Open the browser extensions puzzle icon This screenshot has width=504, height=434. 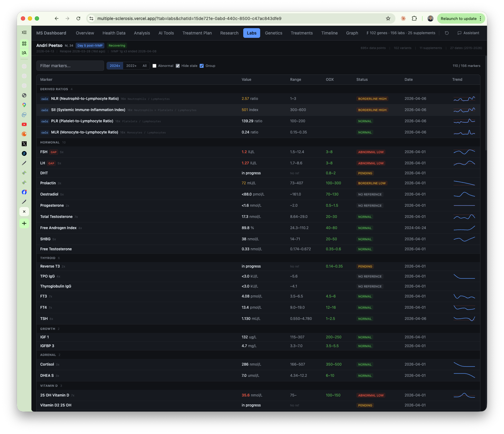[x=414, y=18]
